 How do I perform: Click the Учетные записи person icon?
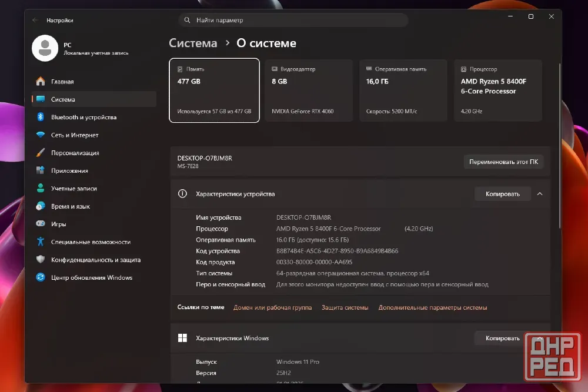[x=41, y=188]
